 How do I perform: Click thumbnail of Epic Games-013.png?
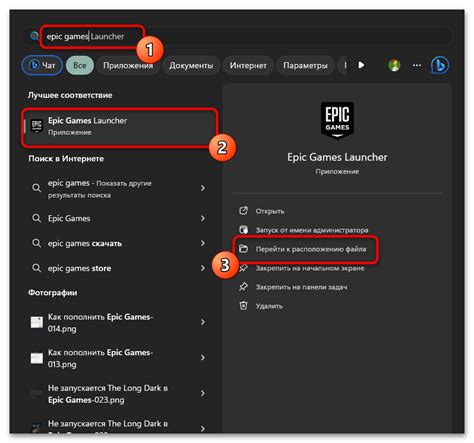[37, 358]
